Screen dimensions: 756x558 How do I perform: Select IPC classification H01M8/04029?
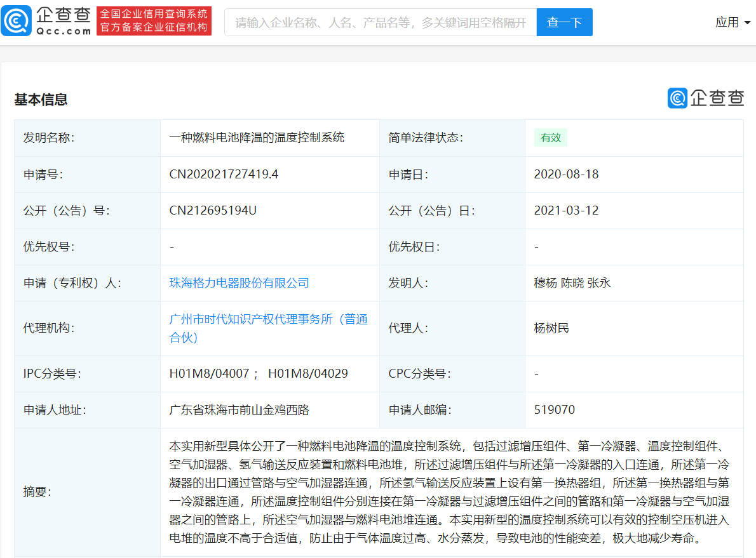coord(307,374)
